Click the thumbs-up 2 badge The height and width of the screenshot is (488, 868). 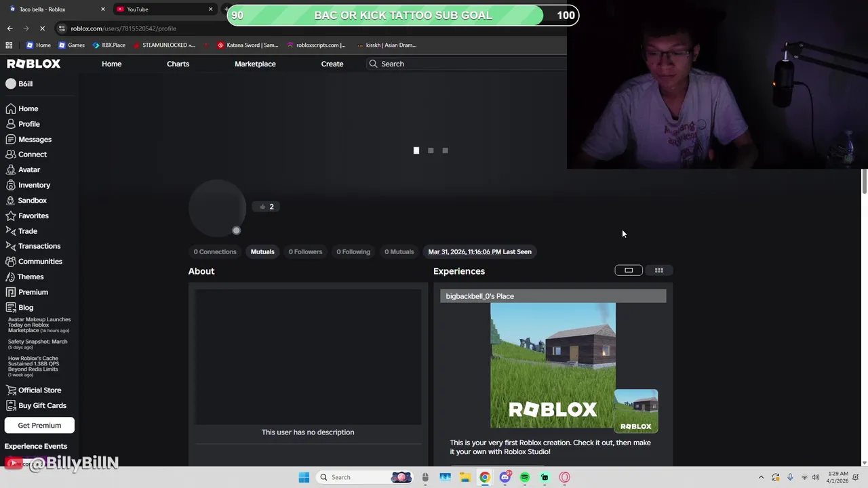(267, 207)
